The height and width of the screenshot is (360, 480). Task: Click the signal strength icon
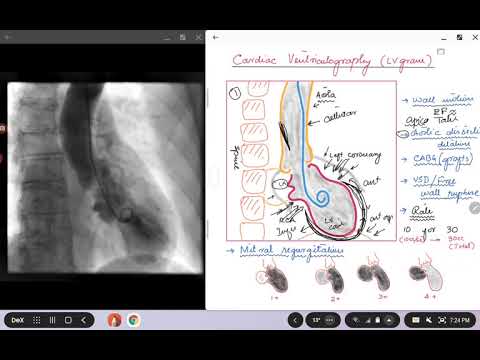(x=368, y=320)
